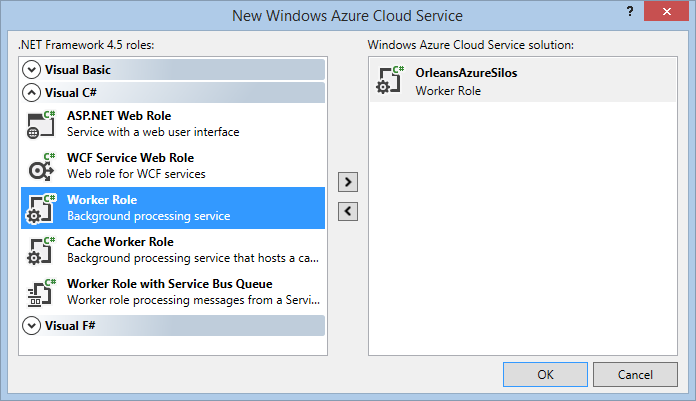Screen dimensions: 696x401
Task: Click the OK button
Action: (x=545, y=375)
